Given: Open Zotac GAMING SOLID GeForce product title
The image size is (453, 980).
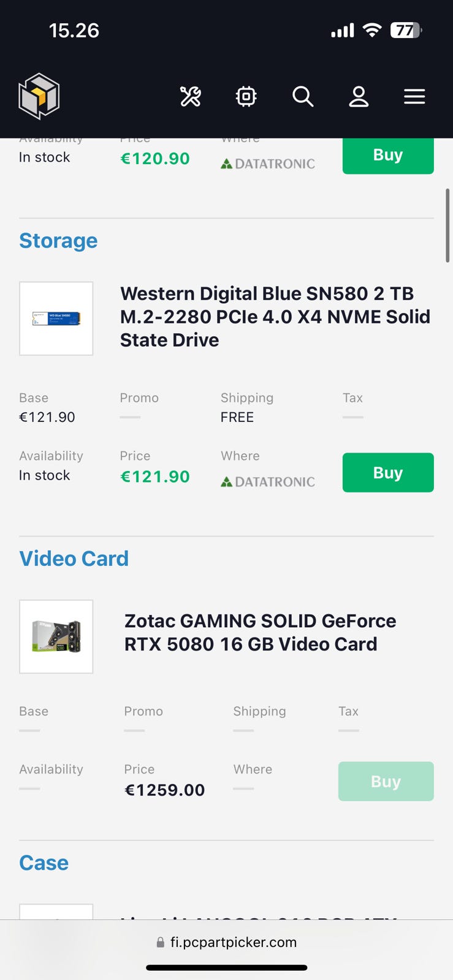Looking at the screenshot, I should coord(260,633).
